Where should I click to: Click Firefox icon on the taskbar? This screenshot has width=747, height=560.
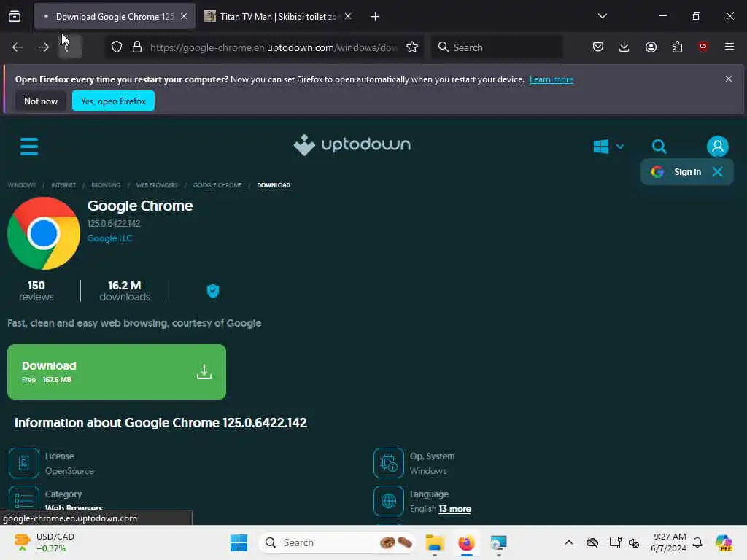tap(466, 542)
